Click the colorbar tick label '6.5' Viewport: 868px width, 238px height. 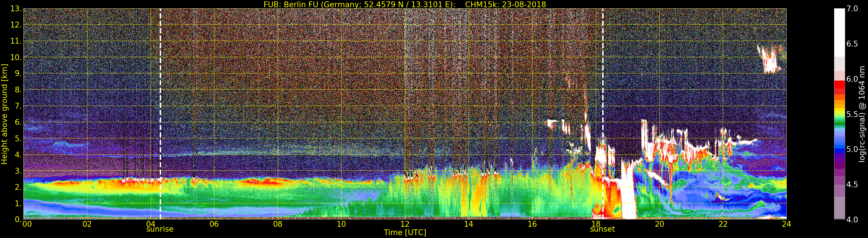[852, 44]
